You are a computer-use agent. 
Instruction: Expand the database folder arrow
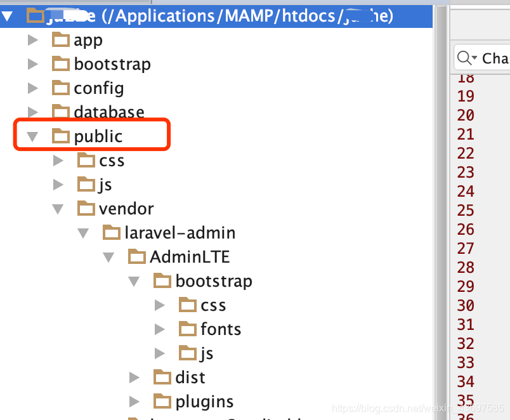point(32,112)
